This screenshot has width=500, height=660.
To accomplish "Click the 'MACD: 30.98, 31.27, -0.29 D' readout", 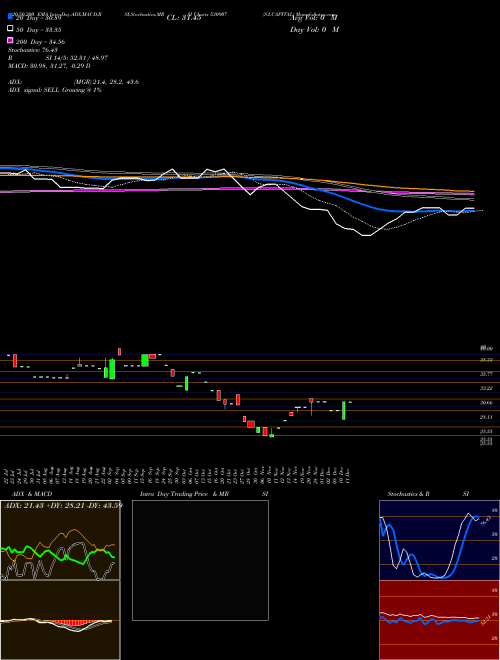I will pos(49,66).
